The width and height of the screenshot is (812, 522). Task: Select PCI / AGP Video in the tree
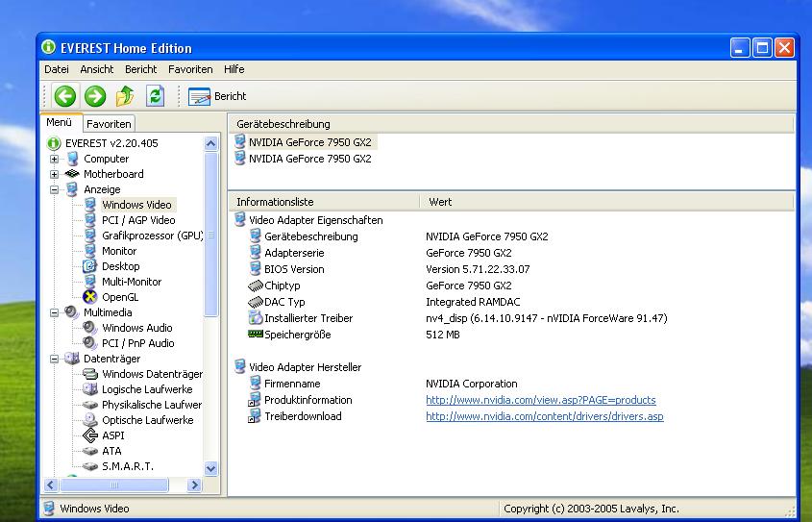138,220
